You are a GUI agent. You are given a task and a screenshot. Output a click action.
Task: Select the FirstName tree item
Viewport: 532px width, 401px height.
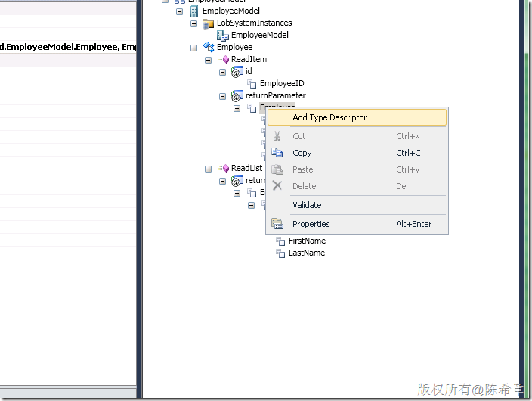coord(307,241)
